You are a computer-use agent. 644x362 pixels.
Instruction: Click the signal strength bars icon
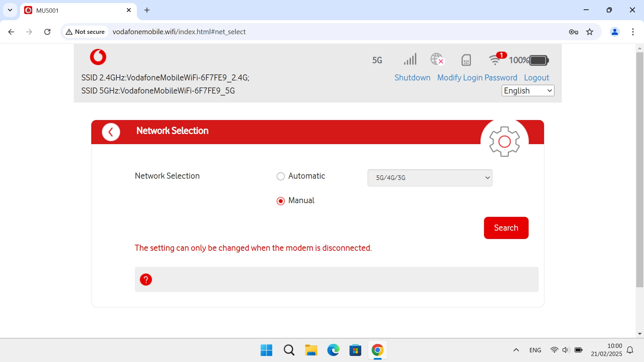point(410,60)
